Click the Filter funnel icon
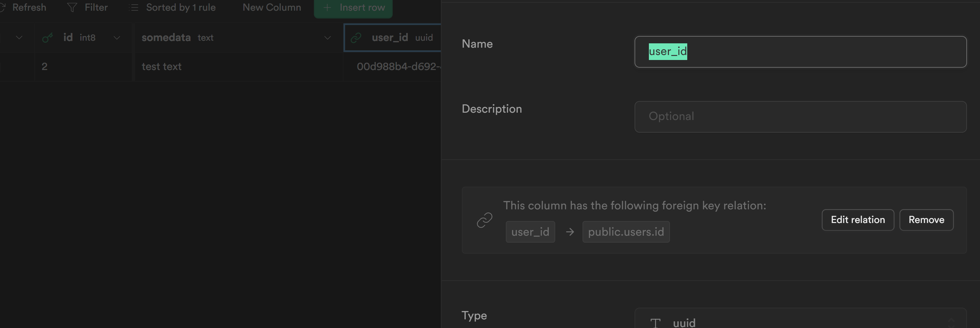This screenshot has height=328, width=980. click(72, 7)
